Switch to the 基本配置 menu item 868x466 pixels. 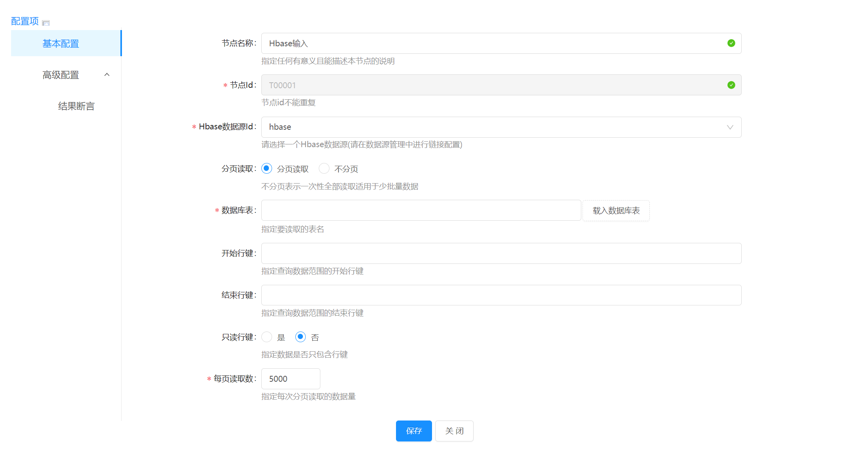pos(61,44)
